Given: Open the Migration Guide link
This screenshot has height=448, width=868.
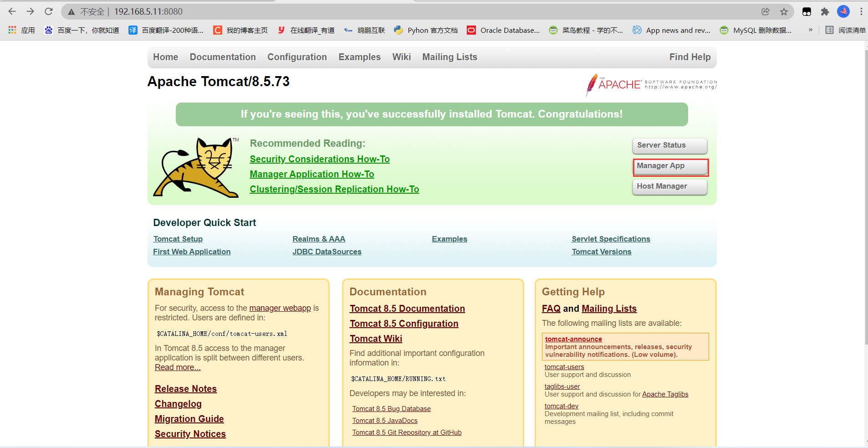Looking at the screenshot, I should pyautogui.click(x=189, y=419).
